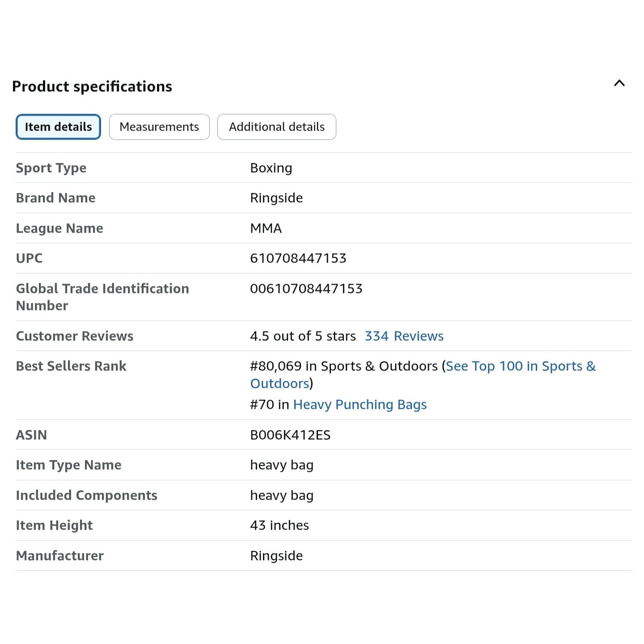Click the ASIN value B006K412ES

point(290,435)
